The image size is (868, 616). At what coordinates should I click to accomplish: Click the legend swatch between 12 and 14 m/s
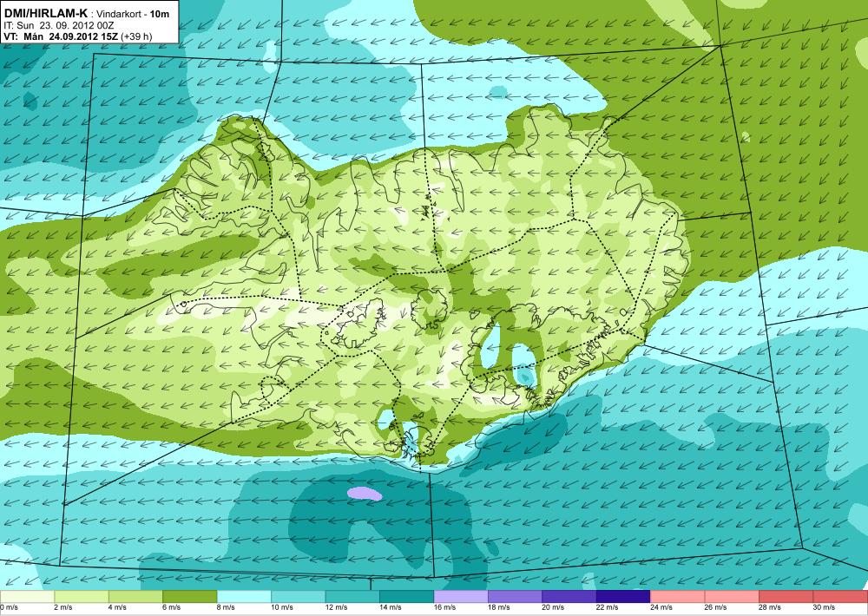coord(352,597)
